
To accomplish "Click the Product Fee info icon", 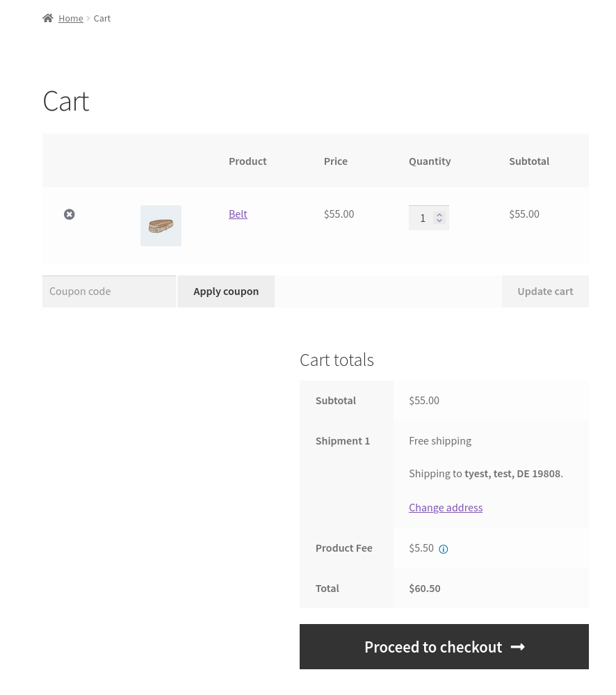I will click(x=444, y=549).
